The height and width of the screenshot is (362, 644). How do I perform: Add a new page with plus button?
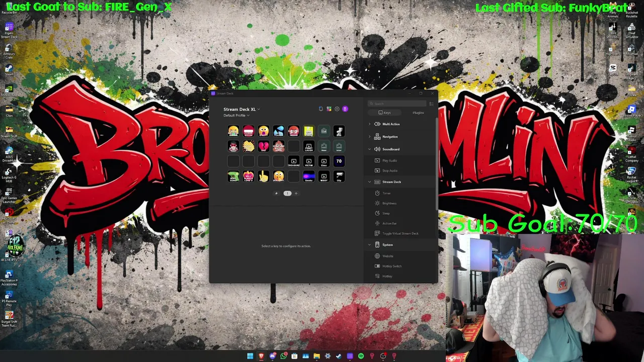click(x=296, y=194)
